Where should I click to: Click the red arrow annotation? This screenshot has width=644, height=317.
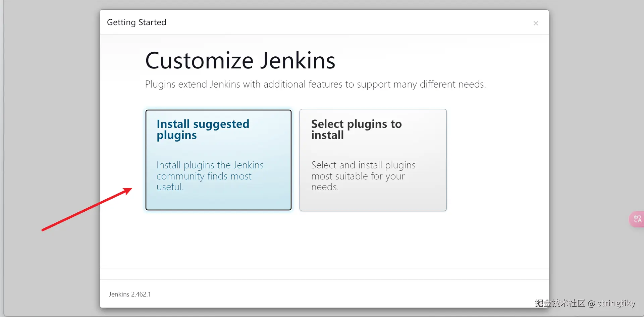[87, 209]
